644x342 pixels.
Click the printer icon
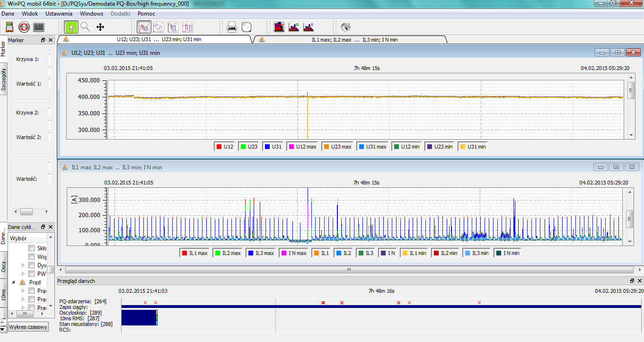point(232,27)
